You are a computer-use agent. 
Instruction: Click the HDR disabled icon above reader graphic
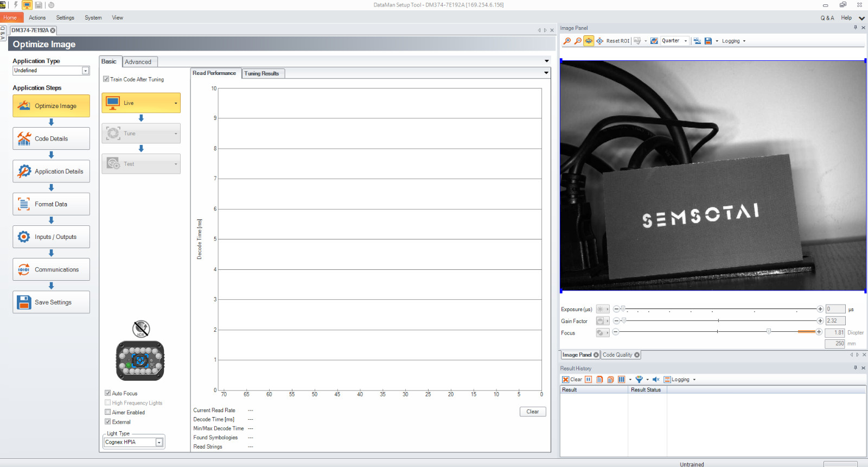pos(141,329)
